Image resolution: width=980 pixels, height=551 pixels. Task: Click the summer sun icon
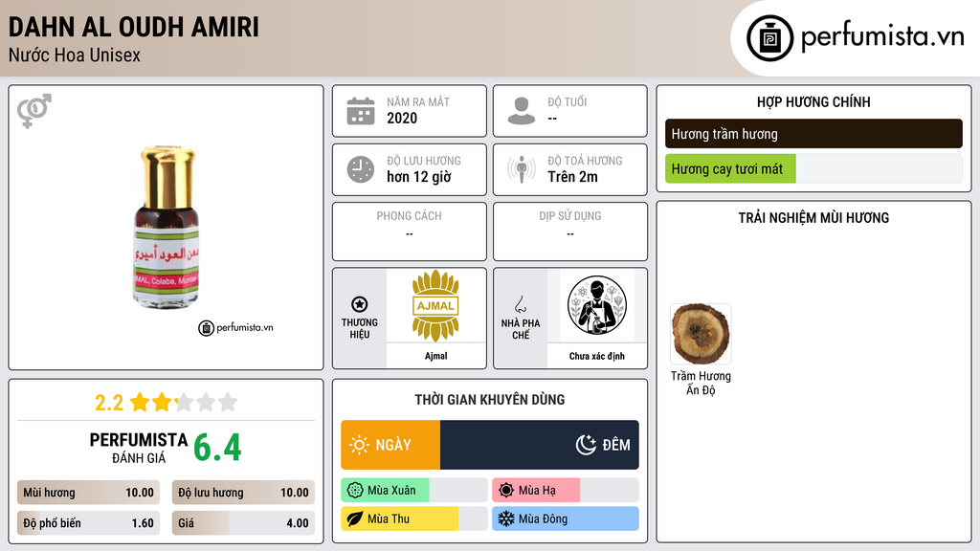pyautogui.click(x=506, y=491)
